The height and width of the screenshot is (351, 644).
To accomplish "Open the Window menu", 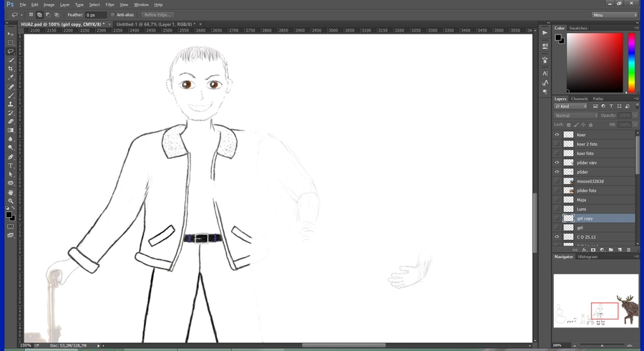I will (x=141, y=5).
